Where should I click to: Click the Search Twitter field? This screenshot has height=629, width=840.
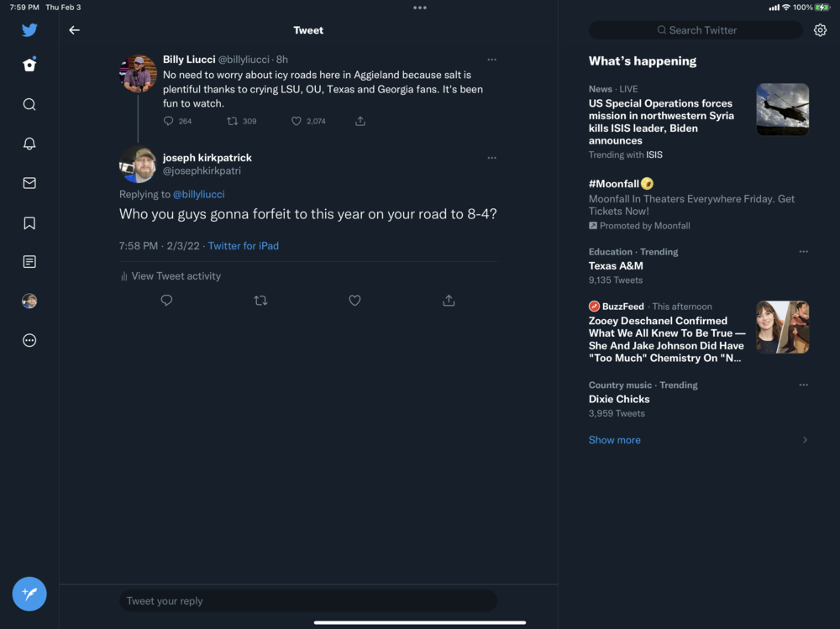[x=696, y=30]
